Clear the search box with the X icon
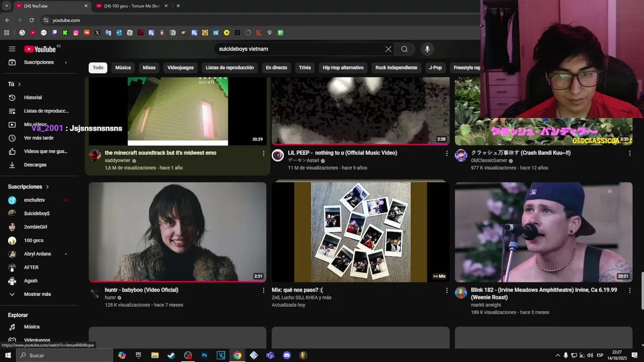Image resolution: width=644 pixels, height=362 pixels. coord(388,49)
